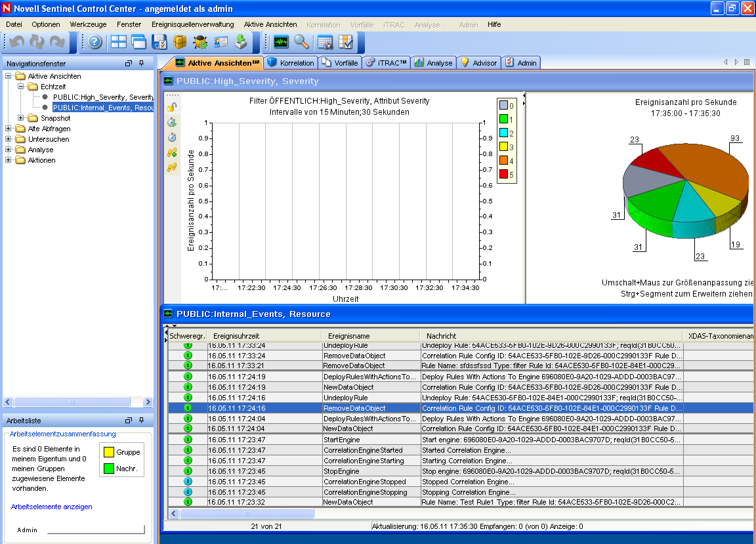This screenshot has height=544, width=756.
Task: Toggle the pin on the Navigationsfenster panel
Action: pyautogui.click(x=141, y=64)
